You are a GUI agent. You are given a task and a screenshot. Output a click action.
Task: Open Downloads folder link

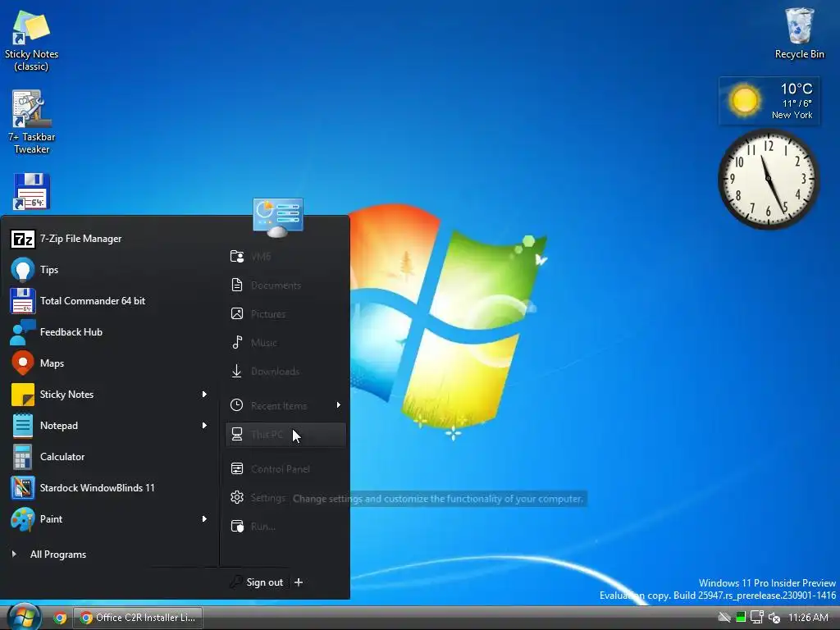click(285, 372)
